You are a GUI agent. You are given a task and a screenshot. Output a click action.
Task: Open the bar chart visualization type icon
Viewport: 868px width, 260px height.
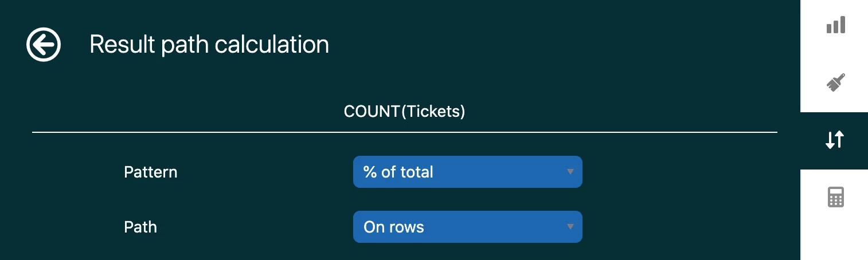click(x=835, y=26)
